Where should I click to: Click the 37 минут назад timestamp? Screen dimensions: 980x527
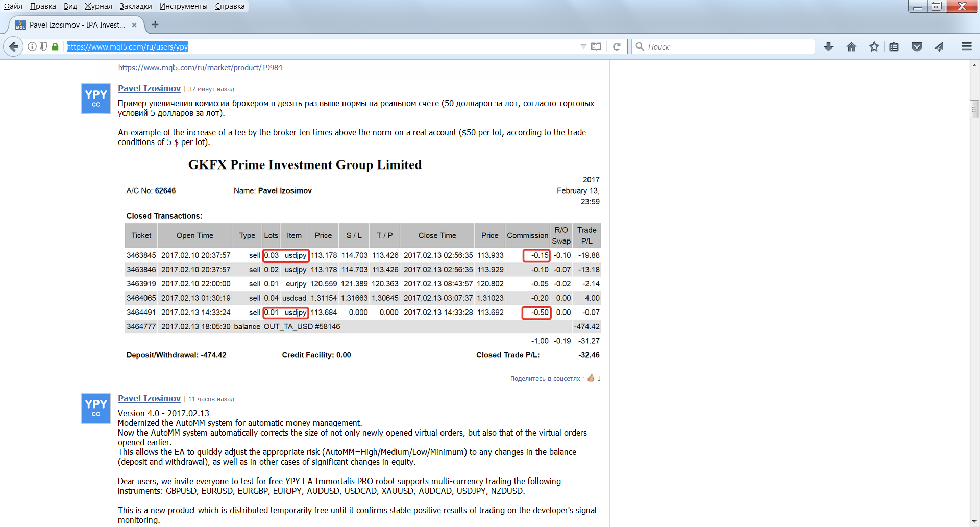point(211,89)
